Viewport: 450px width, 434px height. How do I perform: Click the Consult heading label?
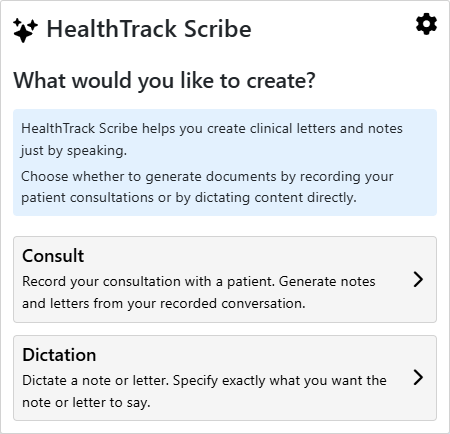point(53,256)
